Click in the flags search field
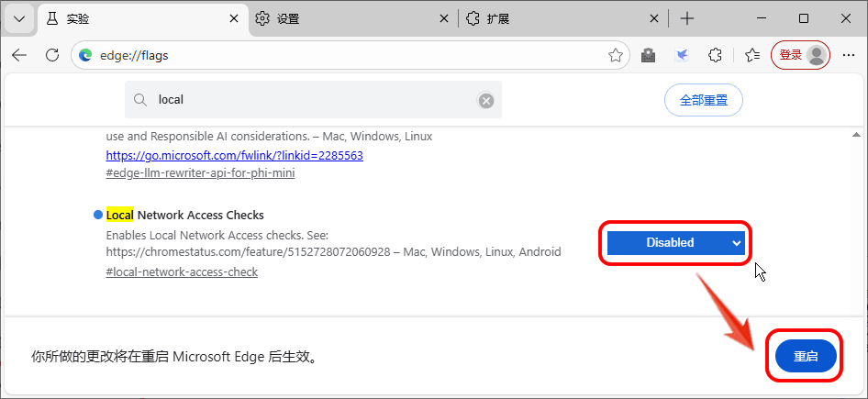This screenshot has height=399, width=868. click(x=312, y=100)
